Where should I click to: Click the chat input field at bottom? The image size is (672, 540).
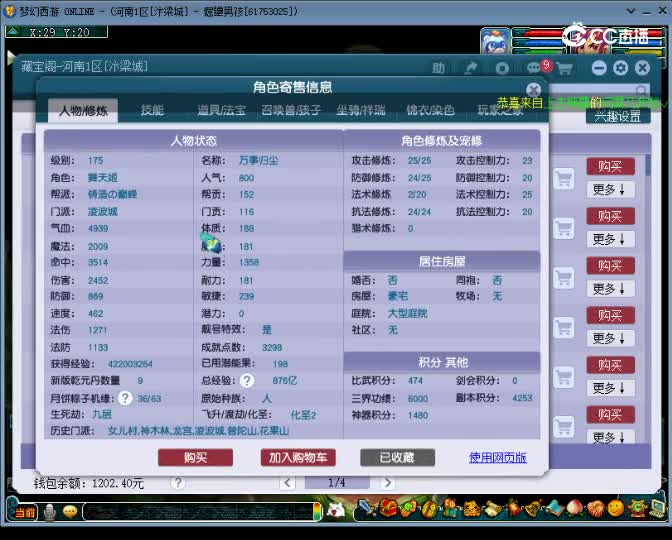tap(198, 512)
